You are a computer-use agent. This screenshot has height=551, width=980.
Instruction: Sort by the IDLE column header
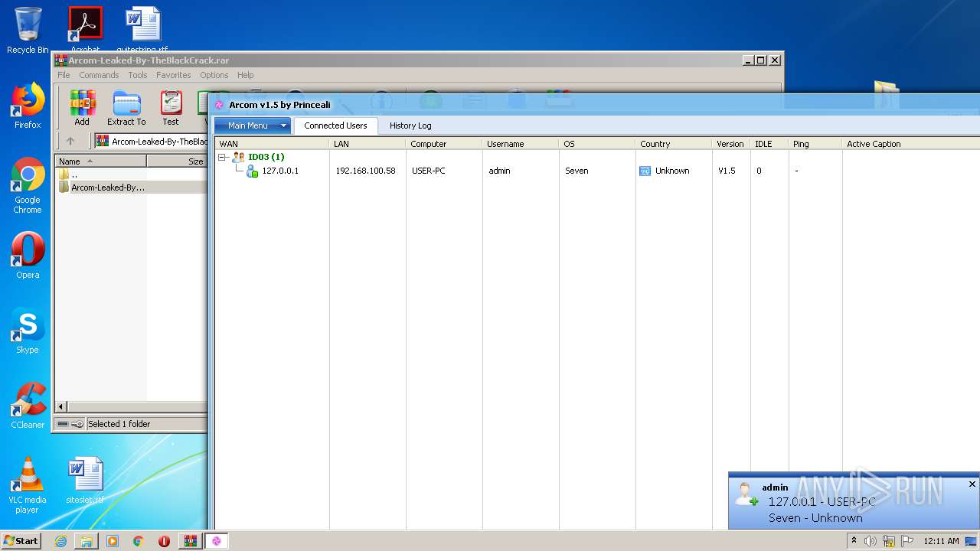coord(769,144)
